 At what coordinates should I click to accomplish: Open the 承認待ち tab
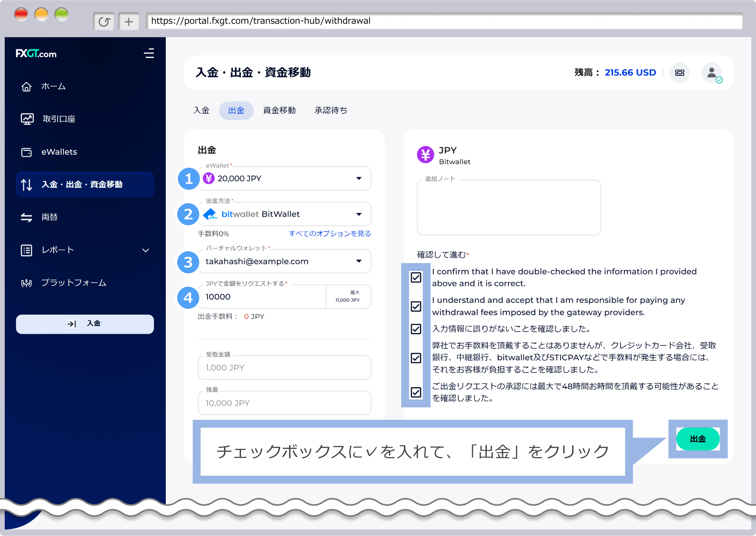[x=331, y=110]
